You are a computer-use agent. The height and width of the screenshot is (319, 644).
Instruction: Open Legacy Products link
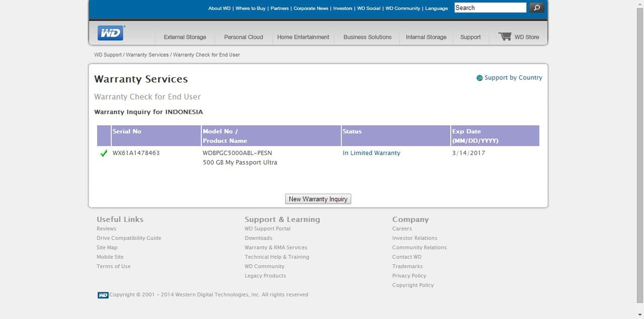[x=265, y=276]
